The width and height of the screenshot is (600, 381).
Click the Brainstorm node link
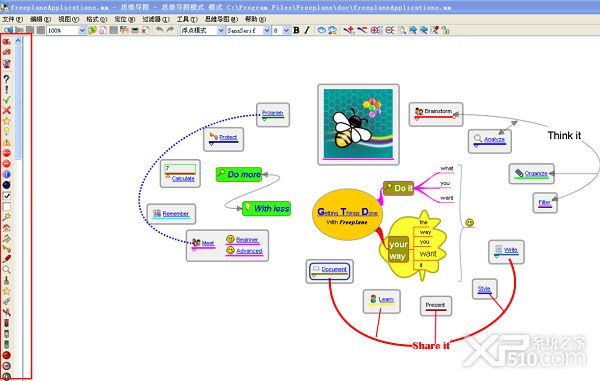coord(438,111)
